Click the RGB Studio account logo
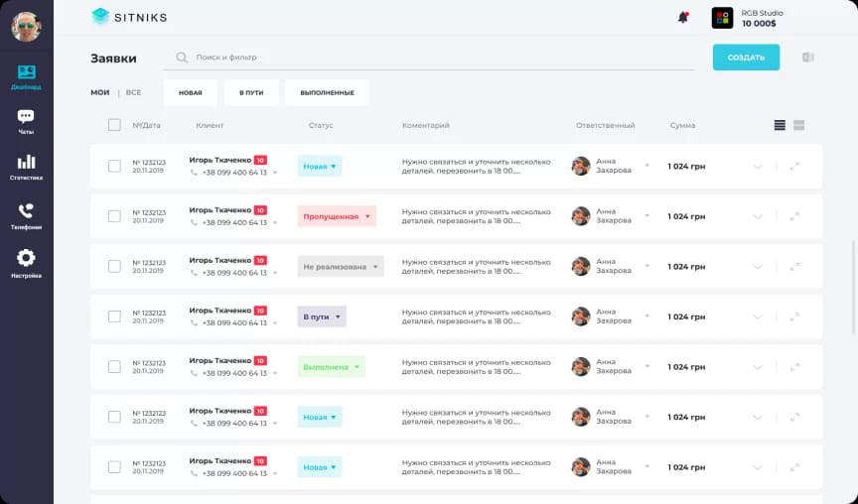 tap(722, 18)
